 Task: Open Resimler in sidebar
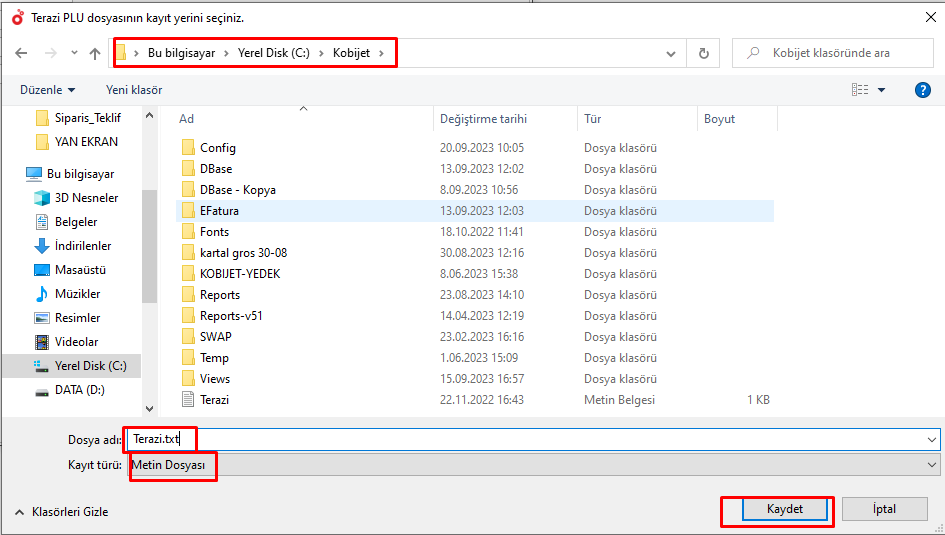(x=68, y=318)
